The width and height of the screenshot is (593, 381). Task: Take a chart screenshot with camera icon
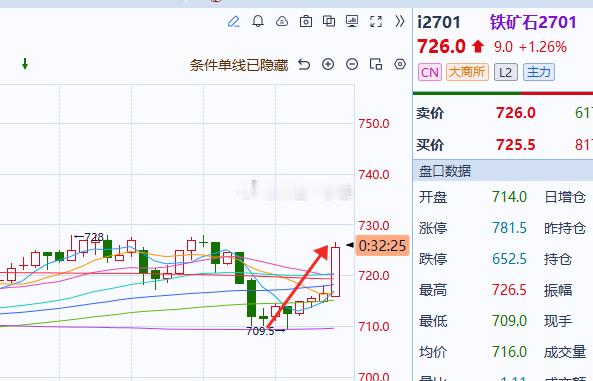(306, 22)
